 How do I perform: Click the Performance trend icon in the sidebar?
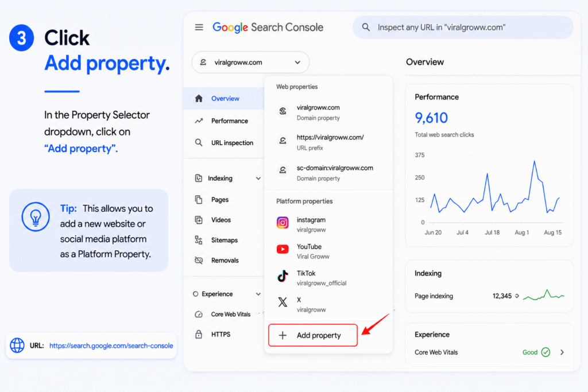click(x=199, y=121)
